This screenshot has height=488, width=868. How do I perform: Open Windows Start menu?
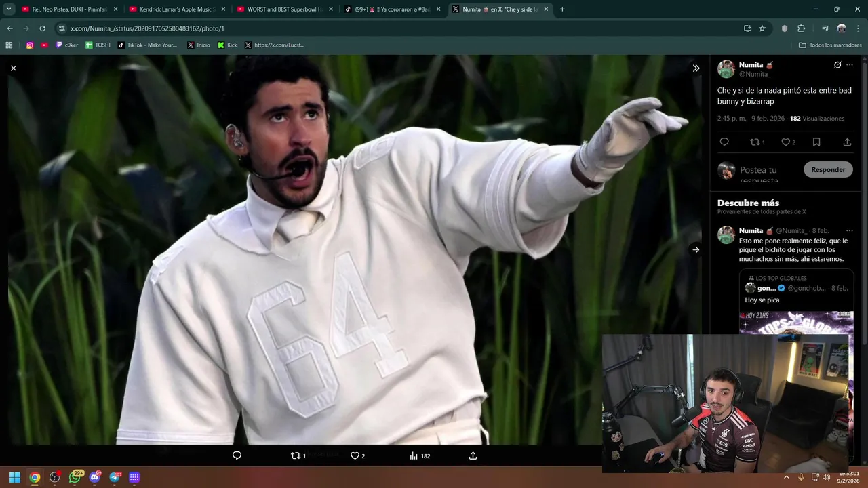point(14,477)
